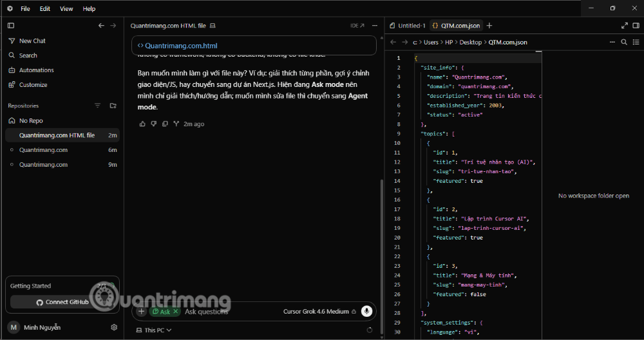Click the Desktop breadcrumb
This screenshot has width=644, height=340.
[x=470, y=42]
